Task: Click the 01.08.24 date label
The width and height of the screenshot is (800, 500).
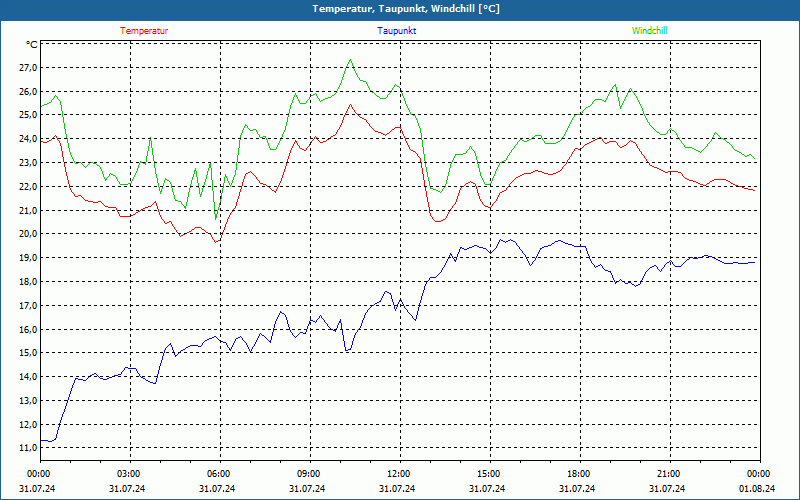Action: [x=757, y=488]
